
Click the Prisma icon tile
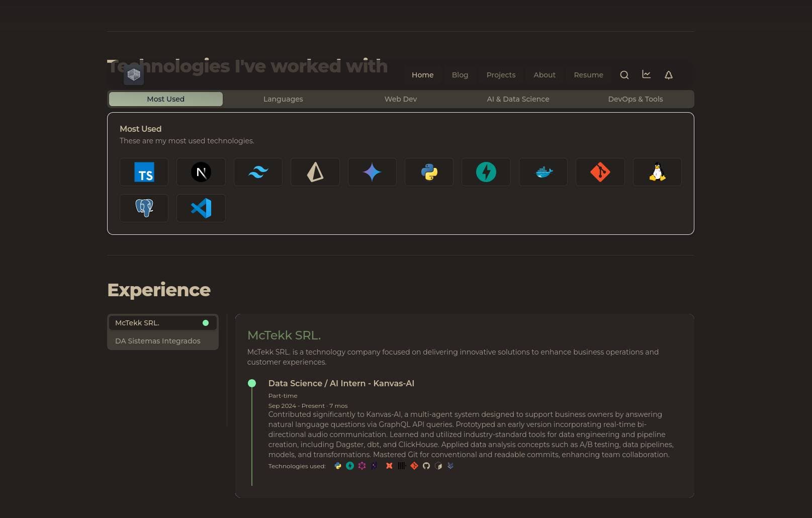coord(315,172)
